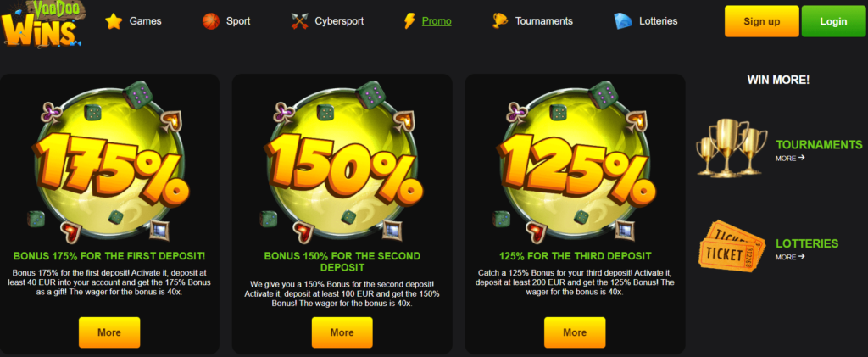Click the orange ticket sidebar image
Viewport: 868px width, 357px height.
pos(732,244)
